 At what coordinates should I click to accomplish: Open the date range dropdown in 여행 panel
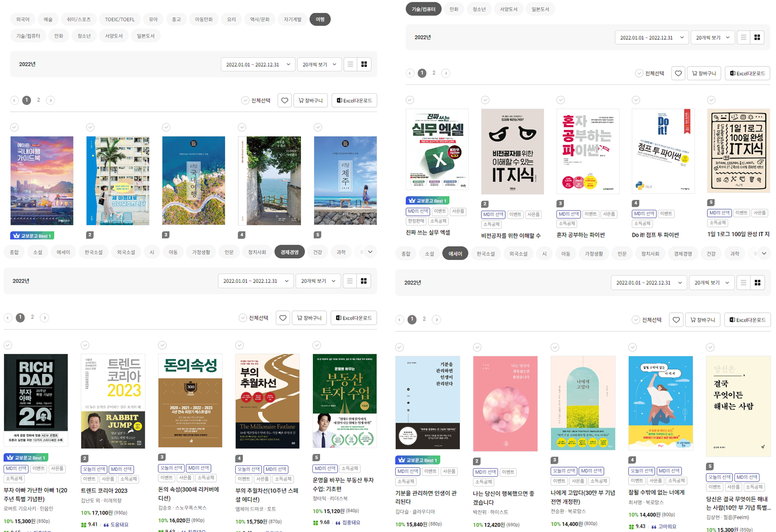(x=258, y=64)
